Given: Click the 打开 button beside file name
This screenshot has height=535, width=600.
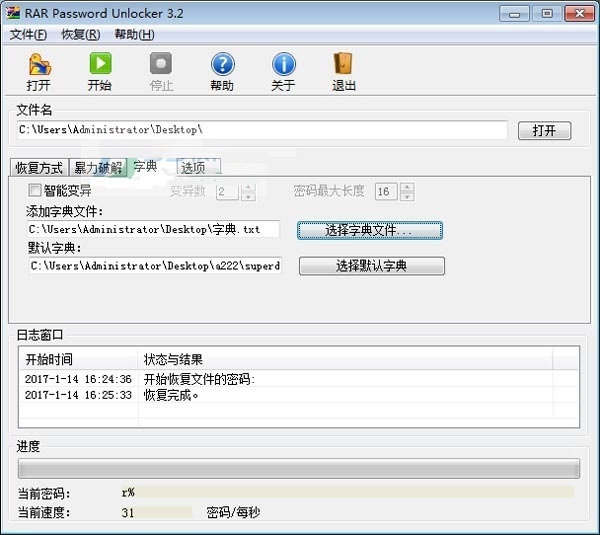Looking at the screenshot, I should click(x=545, y=131).
